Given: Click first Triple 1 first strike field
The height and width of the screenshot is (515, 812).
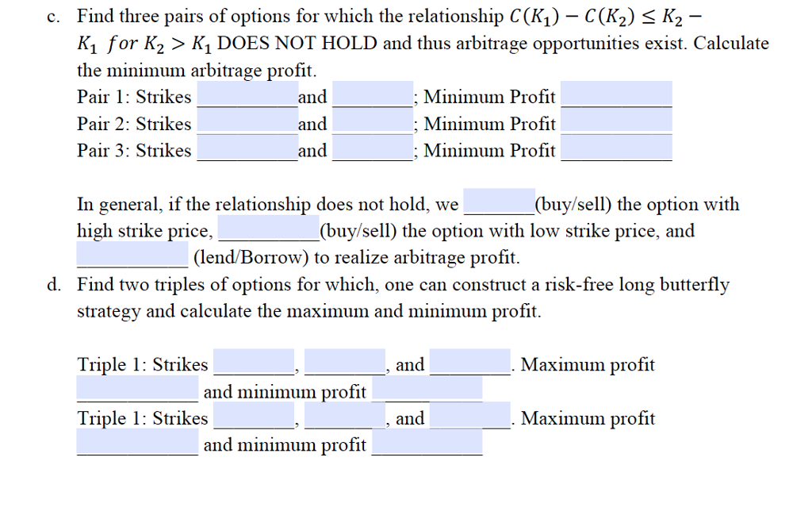Looking at the screenshot, I should 254,362.
